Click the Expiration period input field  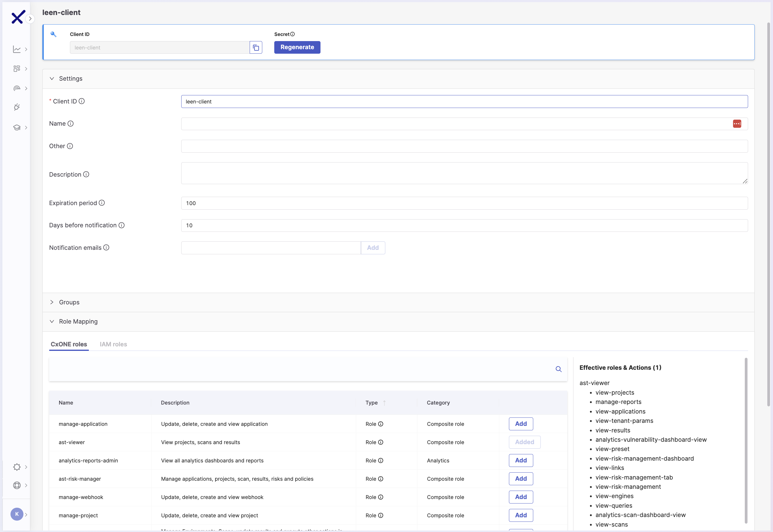point(464,203)
